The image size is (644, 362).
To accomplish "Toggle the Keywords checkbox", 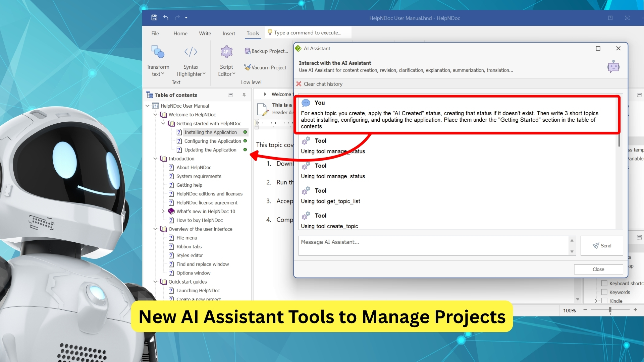I will click(x=604, y=292).
